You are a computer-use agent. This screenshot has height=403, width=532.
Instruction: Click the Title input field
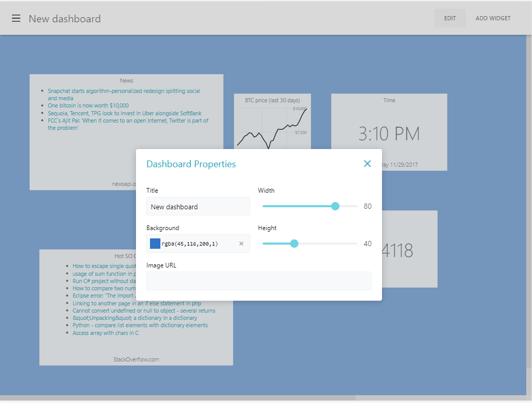(x=198, y=206)
